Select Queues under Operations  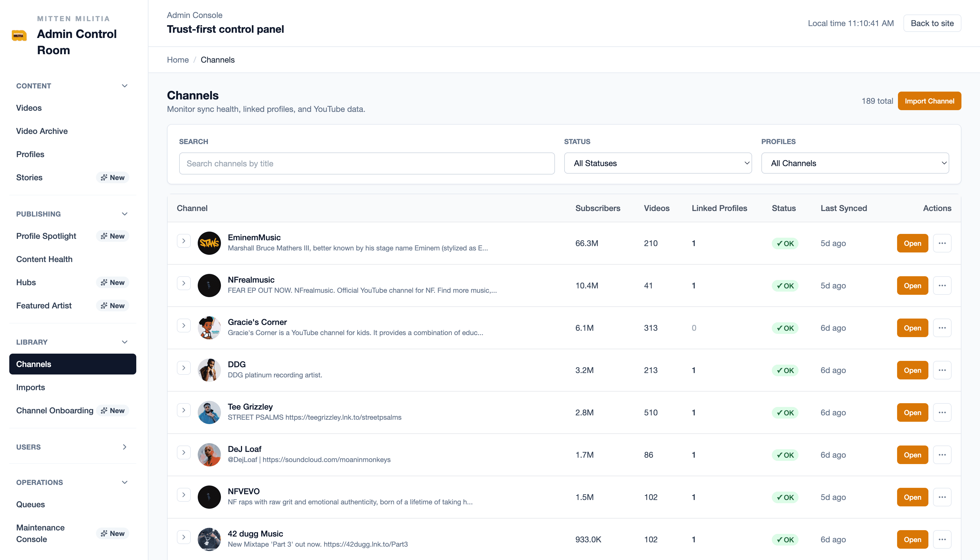pyautogui.click(x=30, y=504)
